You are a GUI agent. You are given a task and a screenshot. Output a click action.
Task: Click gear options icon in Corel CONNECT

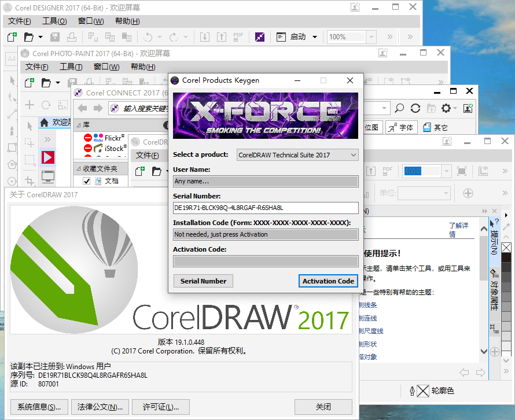[446, 108]
